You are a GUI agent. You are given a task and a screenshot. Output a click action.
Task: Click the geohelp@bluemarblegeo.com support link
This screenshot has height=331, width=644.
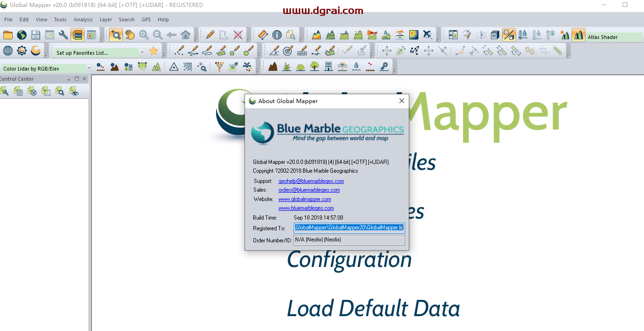pos(311,181)
